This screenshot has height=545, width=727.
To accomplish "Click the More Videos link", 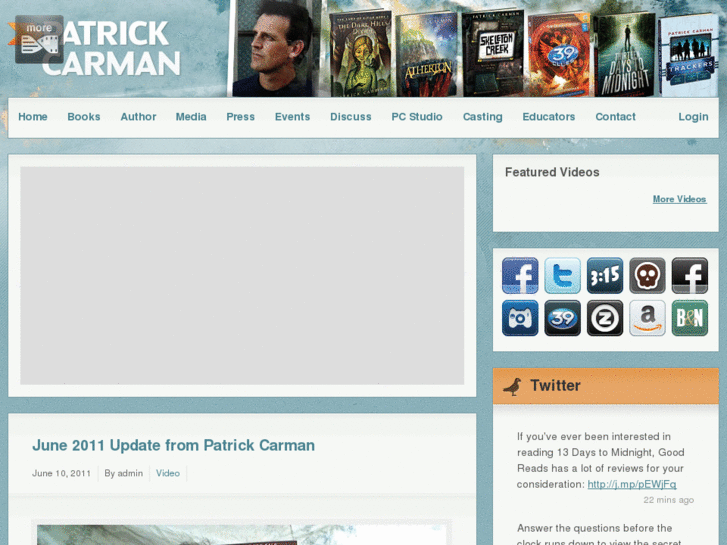I will coord(679,199).
